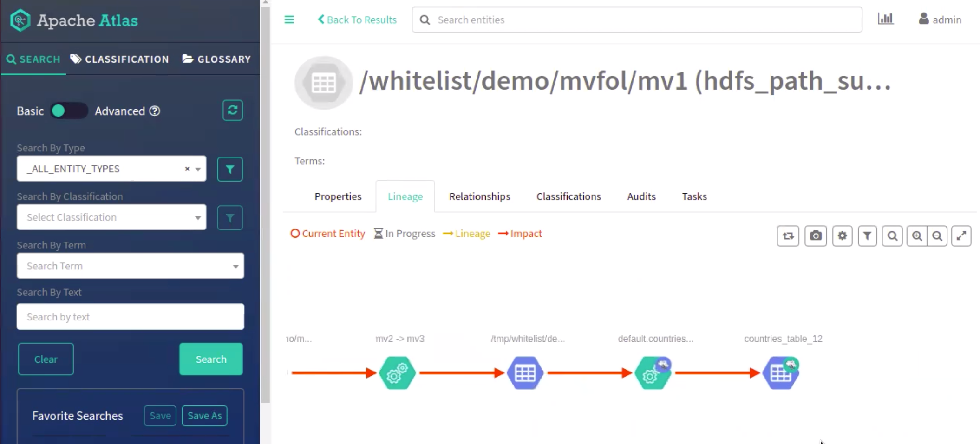Export lineage graph with camera icon
Image resolution: width=980 pixels, height=444 pixels.
pyautogui.click(x=815, y=236)
